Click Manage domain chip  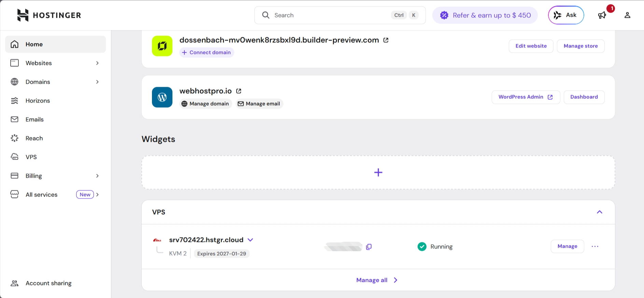[x=206, y=104]
